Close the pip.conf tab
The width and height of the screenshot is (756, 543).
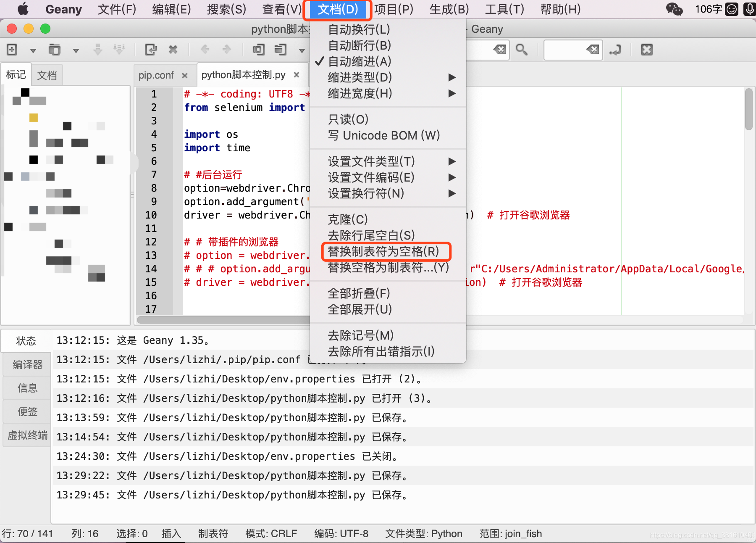pyautogui.click(x=184, y=75)
